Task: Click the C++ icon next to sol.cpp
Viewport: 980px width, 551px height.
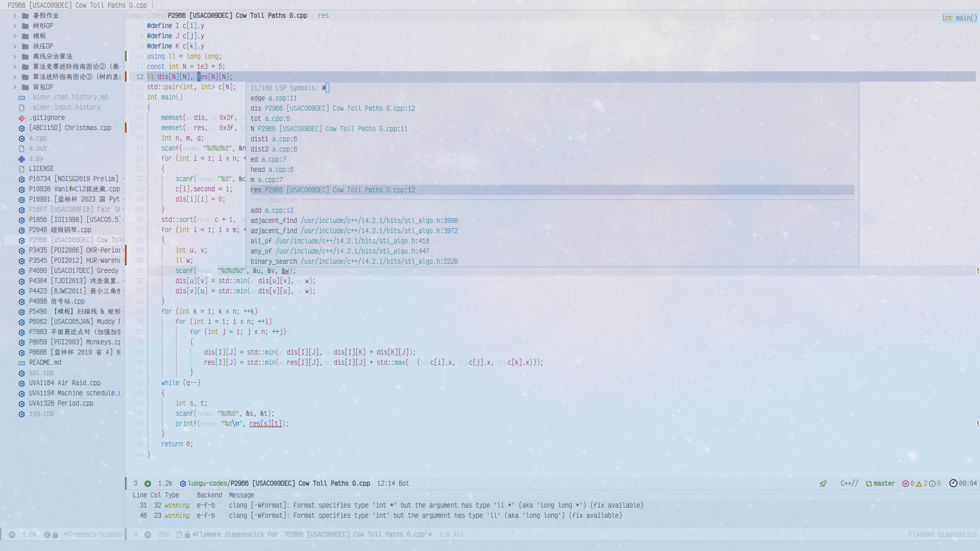Action: (x=21, y=373)
